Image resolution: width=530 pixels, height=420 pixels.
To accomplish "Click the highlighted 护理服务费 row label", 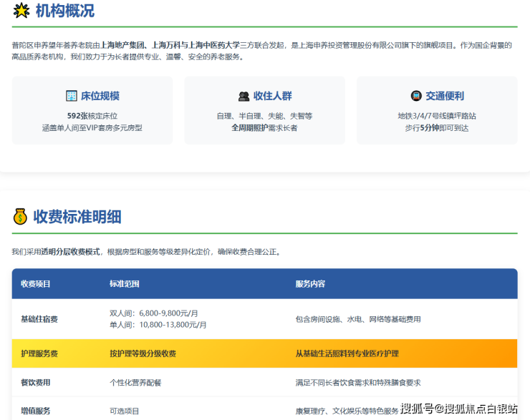I will pyautogui.click(x=39, y=353).
